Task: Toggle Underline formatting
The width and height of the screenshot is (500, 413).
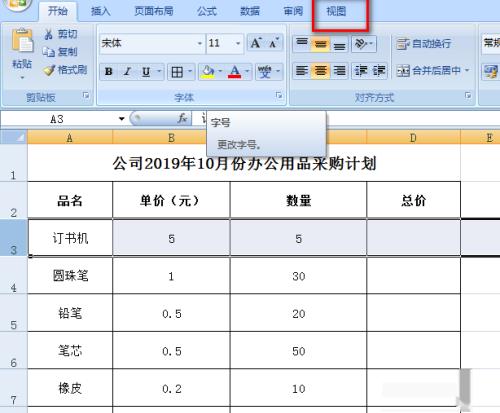Action: (146, 72)
